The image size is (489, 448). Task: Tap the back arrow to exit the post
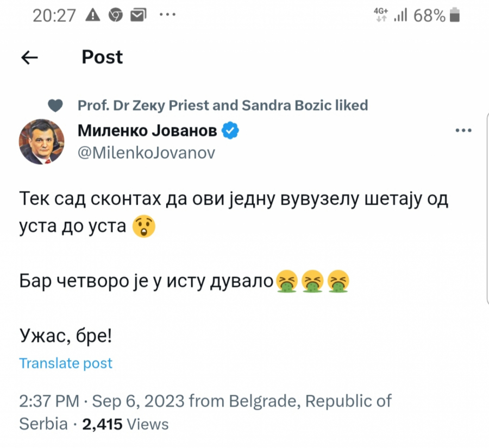(x=30, y=56)
